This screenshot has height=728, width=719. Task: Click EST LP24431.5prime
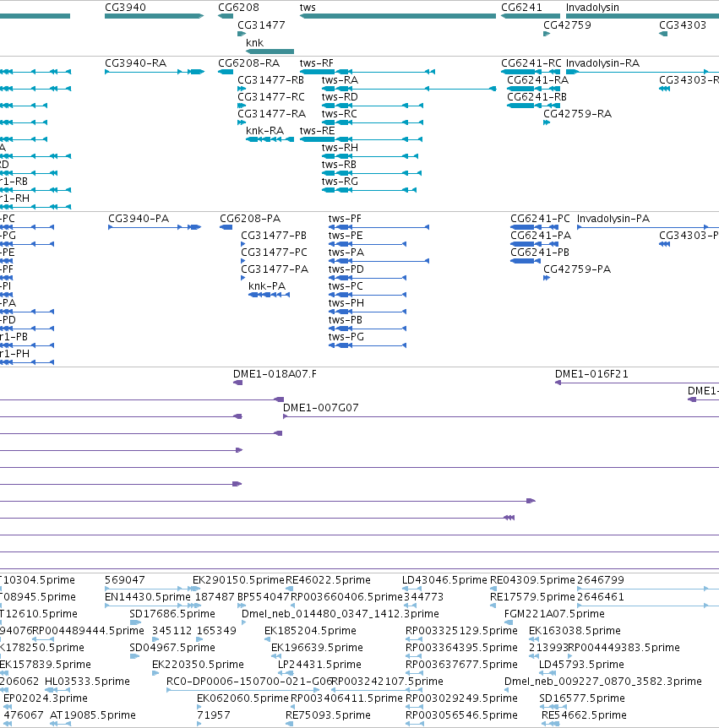pos(319,665)
